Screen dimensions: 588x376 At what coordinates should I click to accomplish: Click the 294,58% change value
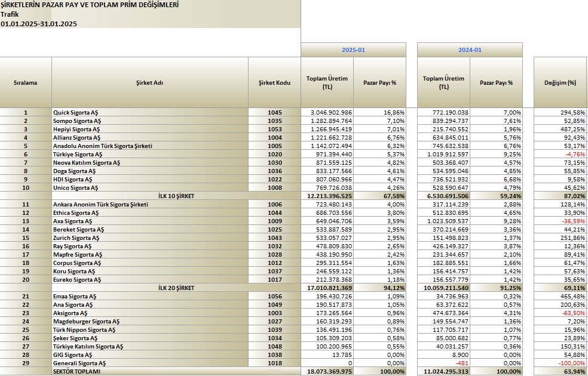tap(561, 112)
